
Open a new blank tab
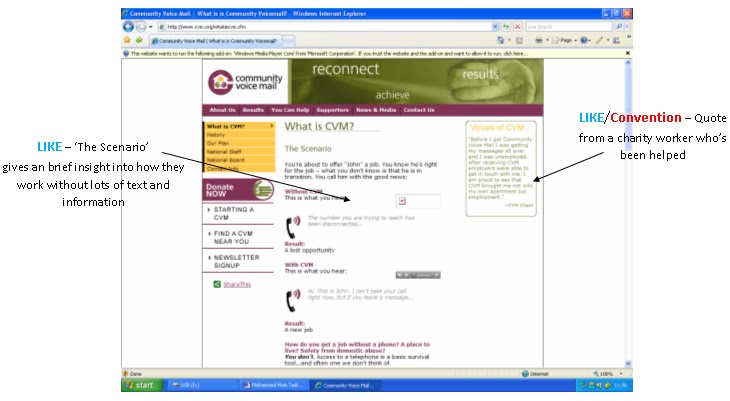click(x=289, y=41)
